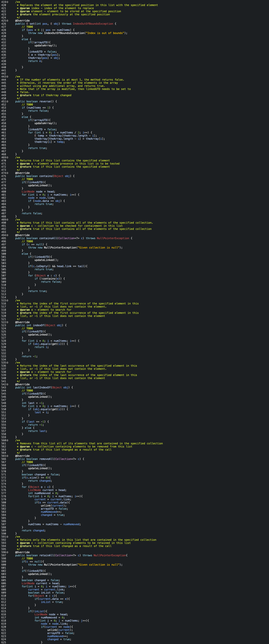
Task: Collapse the Javadoc starting at line 469
Action: pyautogui.click(x=7, y=157)
